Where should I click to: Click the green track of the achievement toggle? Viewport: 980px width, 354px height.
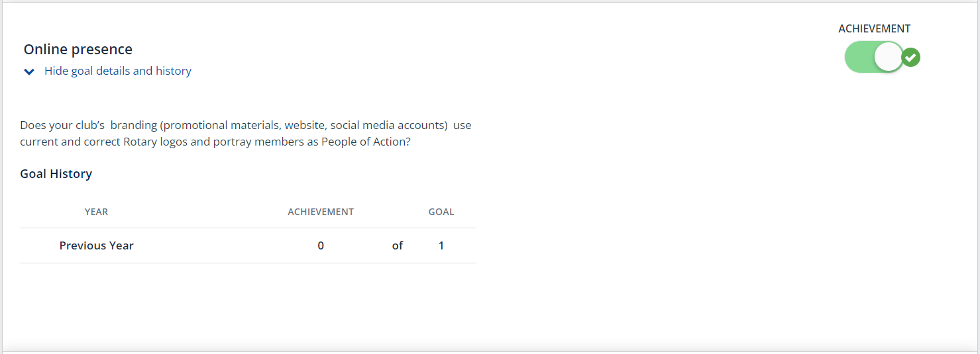(x=859, y=58)
